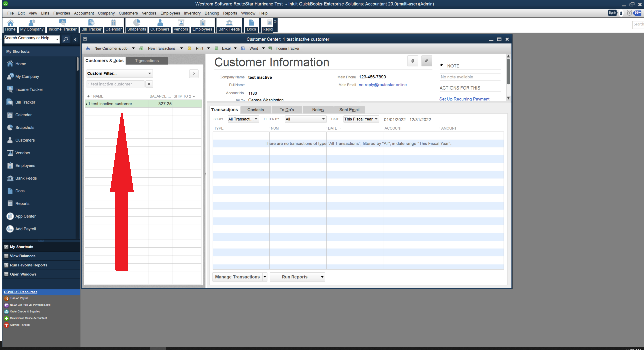
Task: Open the Inventory menu
Action: 192,13
